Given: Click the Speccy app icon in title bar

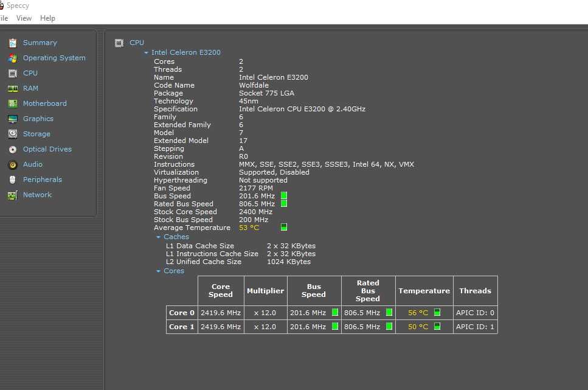Looking at the screenshot, I should [x=1, y=5].
